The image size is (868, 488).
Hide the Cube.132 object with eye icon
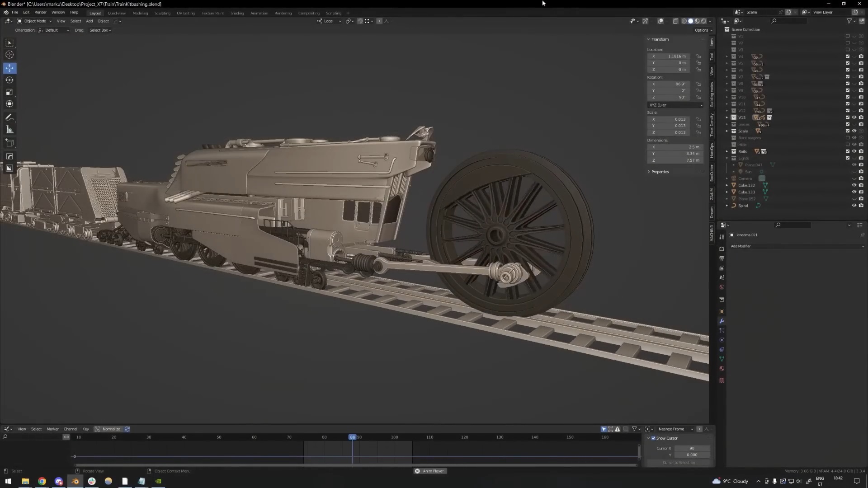[854, 185]
